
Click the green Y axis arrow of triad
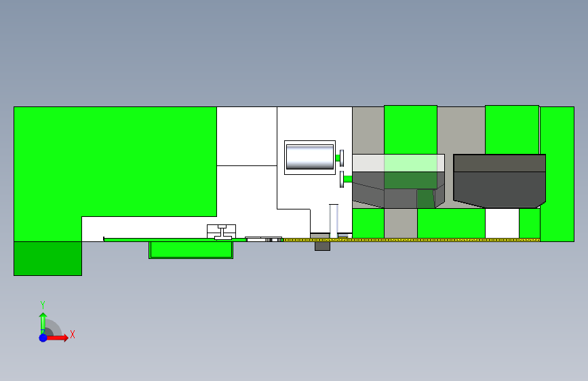43,323
